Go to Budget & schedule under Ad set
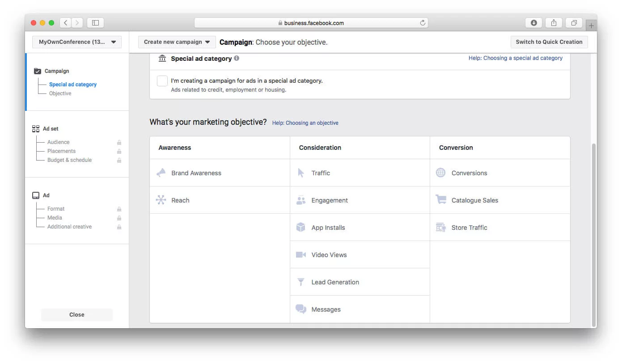This screenshot has width=622, height=364. [69, 160]
